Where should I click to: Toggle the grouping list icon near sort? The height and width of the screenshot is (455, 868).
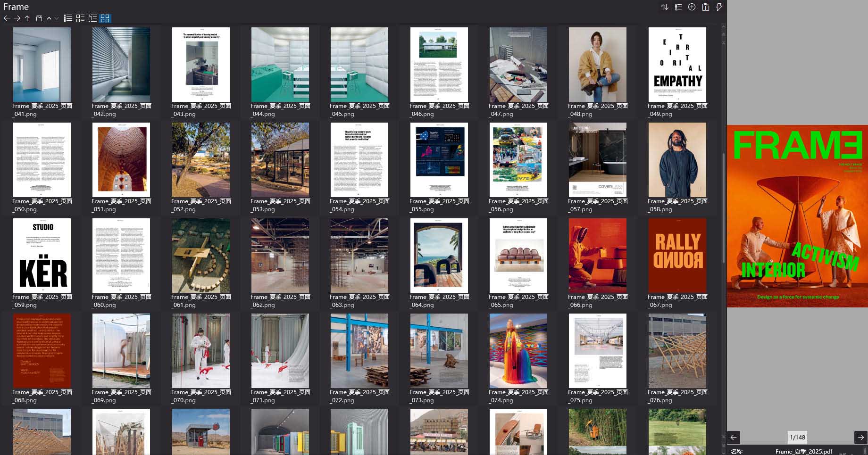click(x=678, y=7)
